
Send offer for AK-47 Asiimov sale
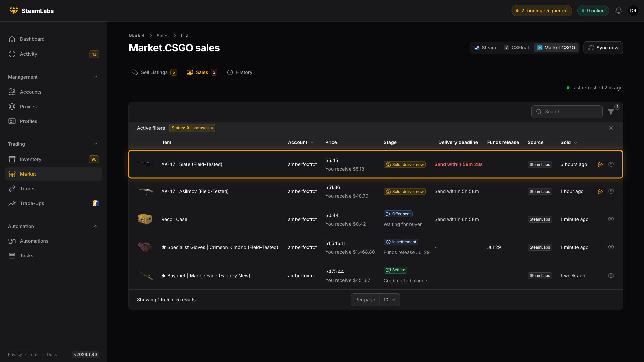tap(600, 191)
